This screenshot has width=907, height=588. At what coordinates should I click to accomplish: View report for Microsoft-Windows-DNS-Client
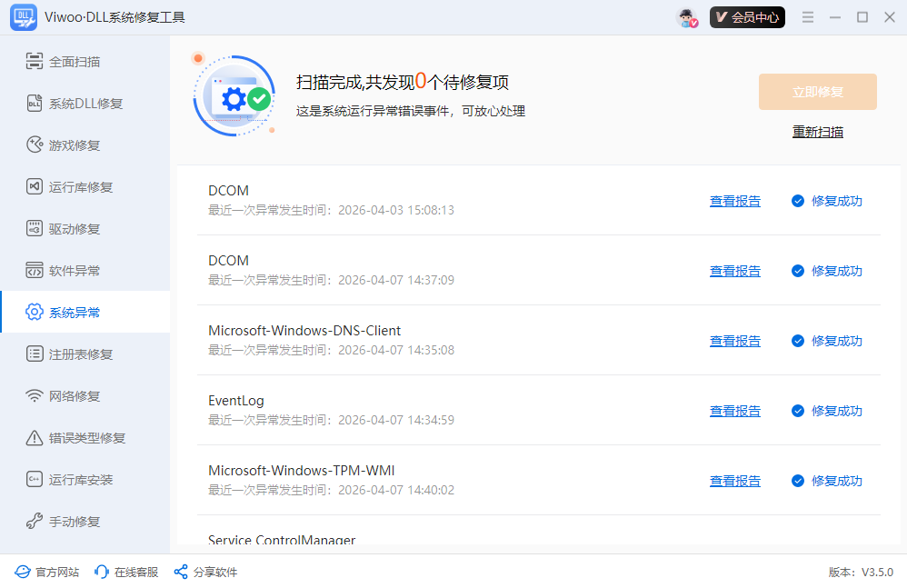(x=734, y=341)
